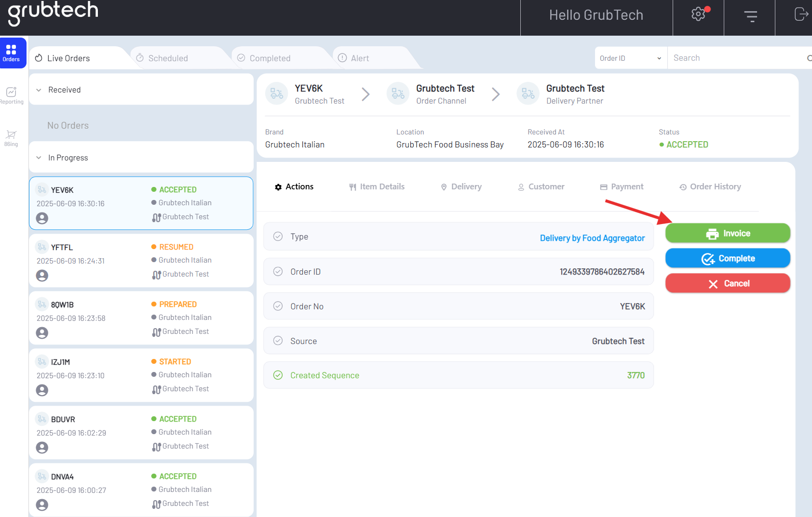Click Hello GrubTech header greeting

tap(596, 15)
